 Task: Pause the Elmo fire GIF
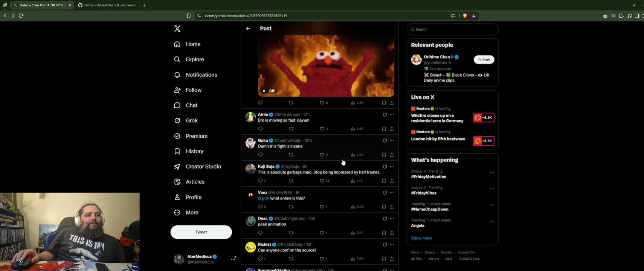pyautogui.click(x=264, y=91)
